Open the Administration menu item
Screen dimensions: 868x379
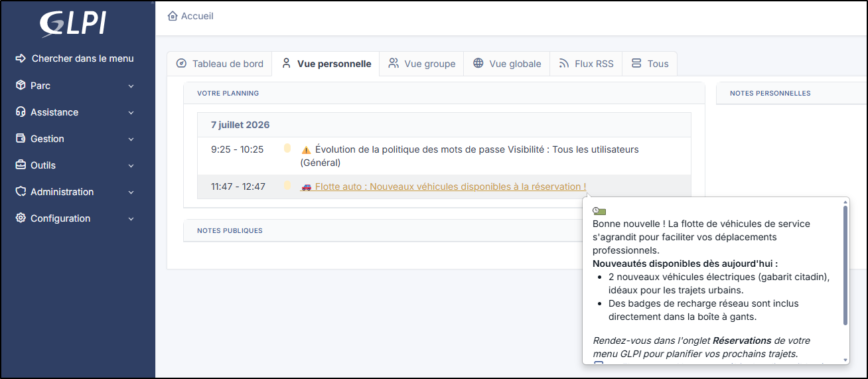point(75,192)
